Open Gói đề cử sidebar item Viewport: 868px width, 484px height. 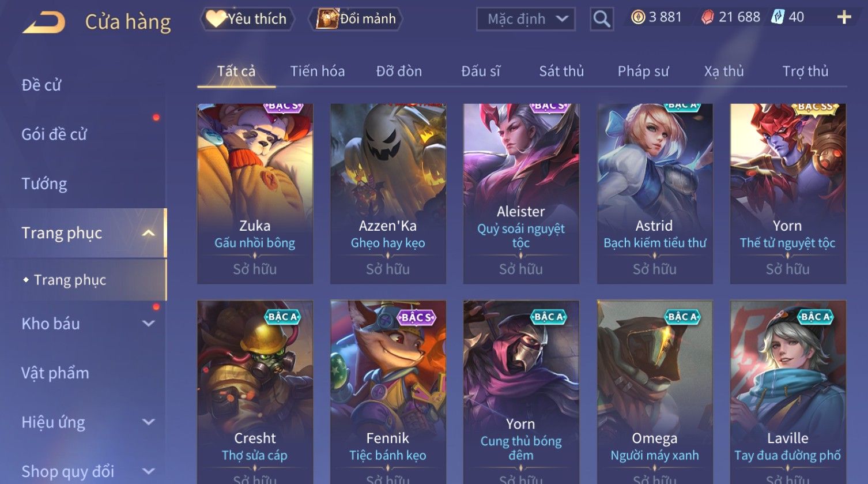click(54, 134)
